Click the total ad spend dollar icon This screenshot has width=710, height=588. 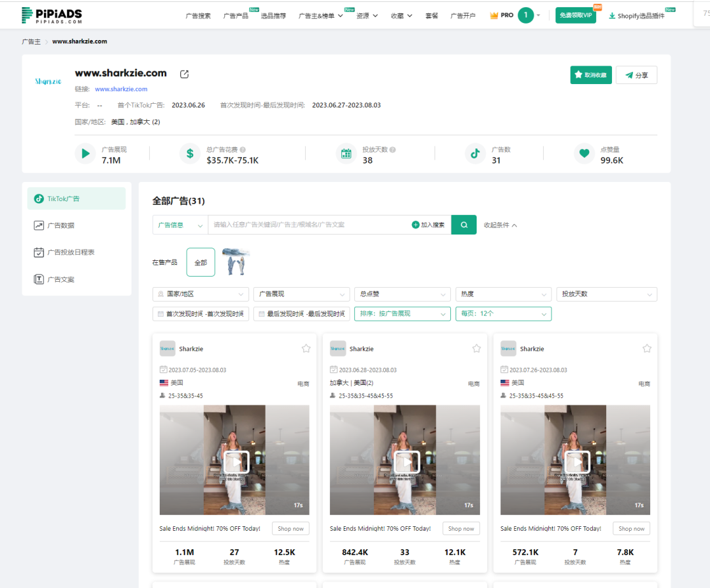(190, 154)
